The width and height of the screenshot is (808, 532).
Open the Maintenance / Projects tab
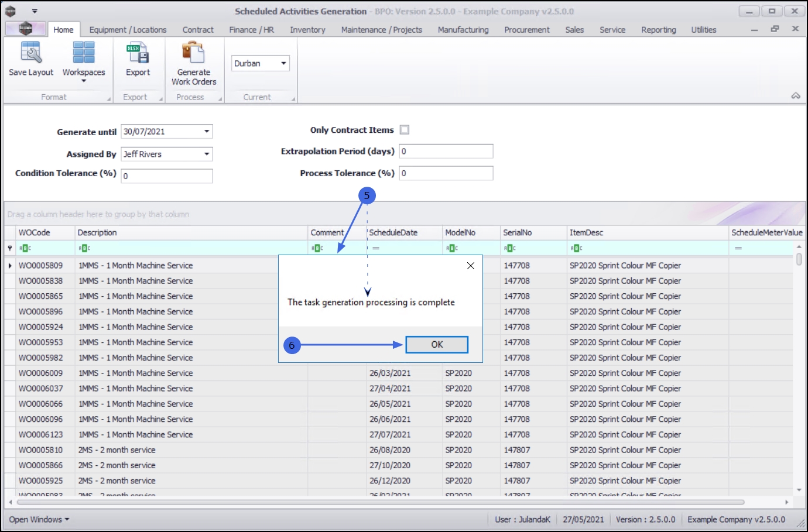click(x=381, y=30)
